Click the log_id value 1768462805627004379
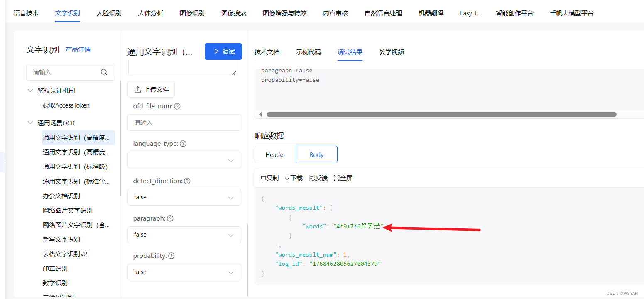 coord(345,264)
